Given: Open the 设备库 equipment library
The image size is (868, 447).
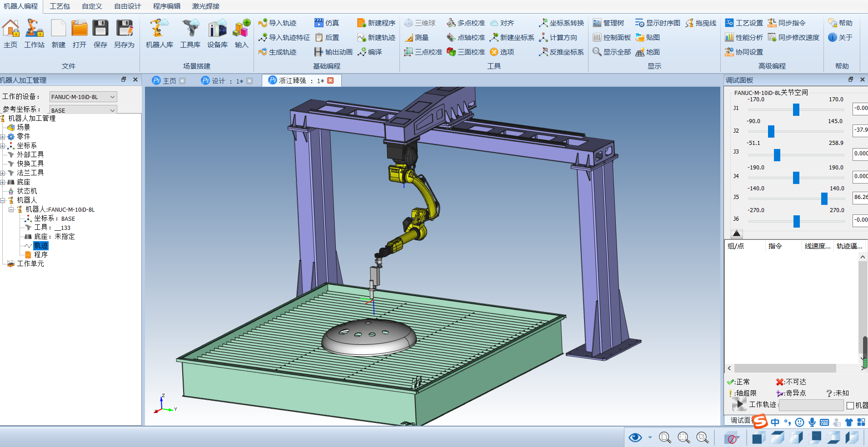Looking at the screenshot, I should 217,33.
